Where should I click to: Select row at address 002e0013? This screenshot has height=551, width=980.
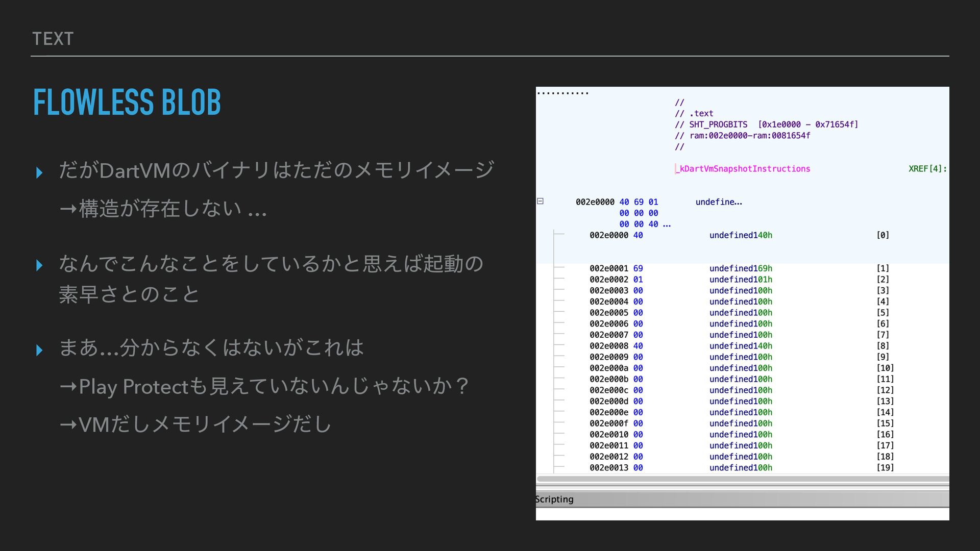coord(608,468)
